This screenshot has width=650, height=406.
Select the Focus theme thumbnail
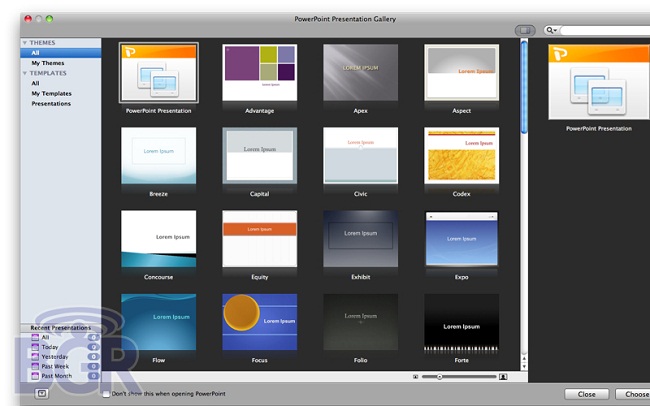260,322
